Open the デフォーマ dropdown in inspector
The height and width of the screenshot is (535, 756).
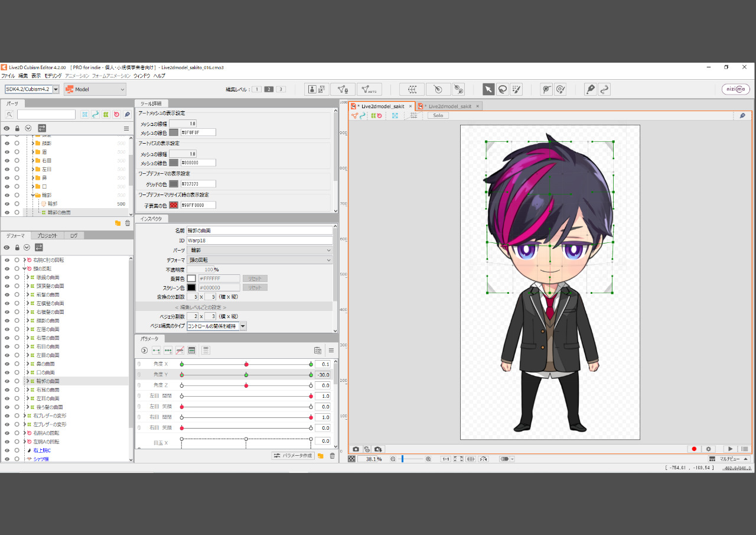(259, 260)
